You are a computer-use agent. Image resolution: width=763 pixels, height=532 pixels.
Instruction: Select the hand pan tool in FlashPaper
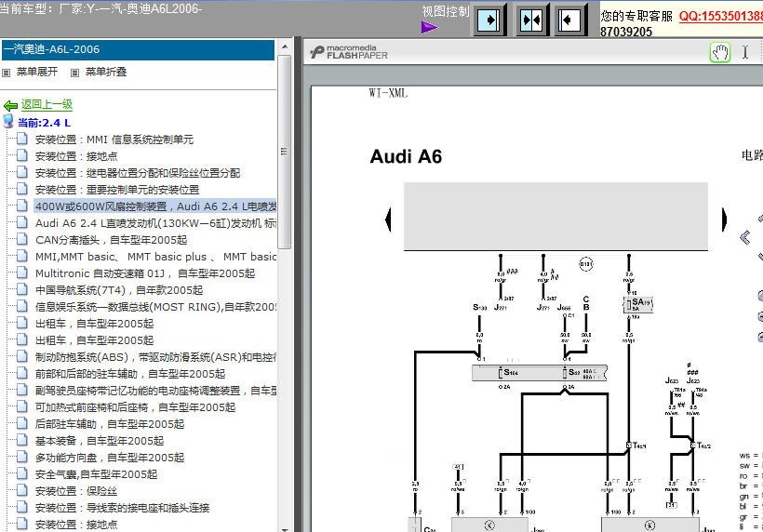pos(719,52)
